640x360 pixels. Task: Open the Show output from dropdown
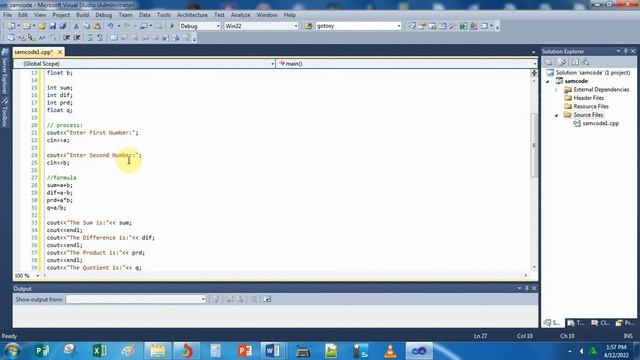click(x=203, y=299)
